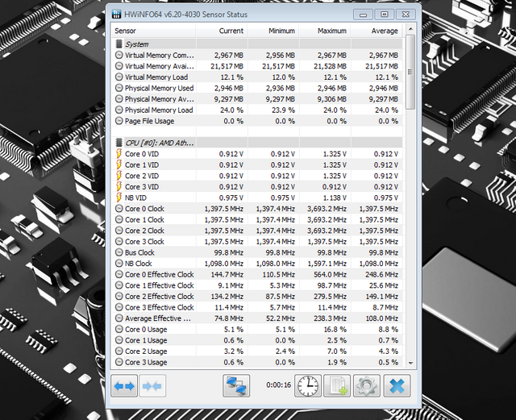Viewport: 516px width, 420px height.
Task: Click Physical Memory Av... maximum value 9,306 MB
Action: [x=332, y=99]
